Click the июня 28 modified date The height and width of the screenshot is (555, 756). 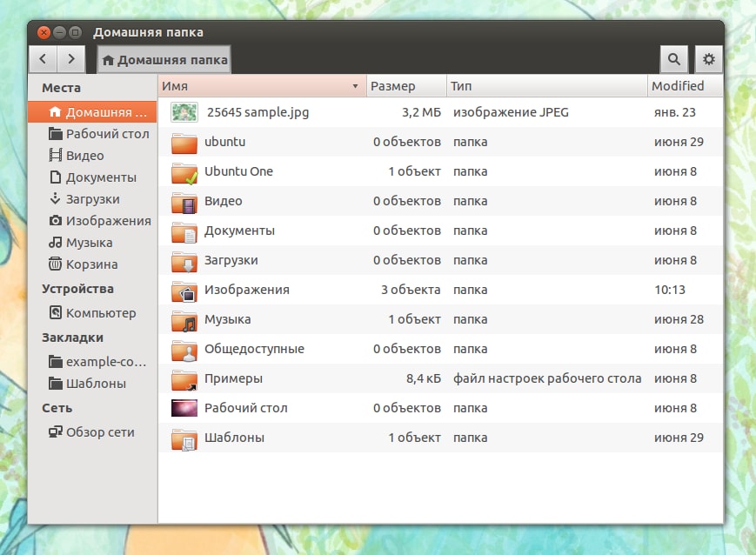point(679,319)
